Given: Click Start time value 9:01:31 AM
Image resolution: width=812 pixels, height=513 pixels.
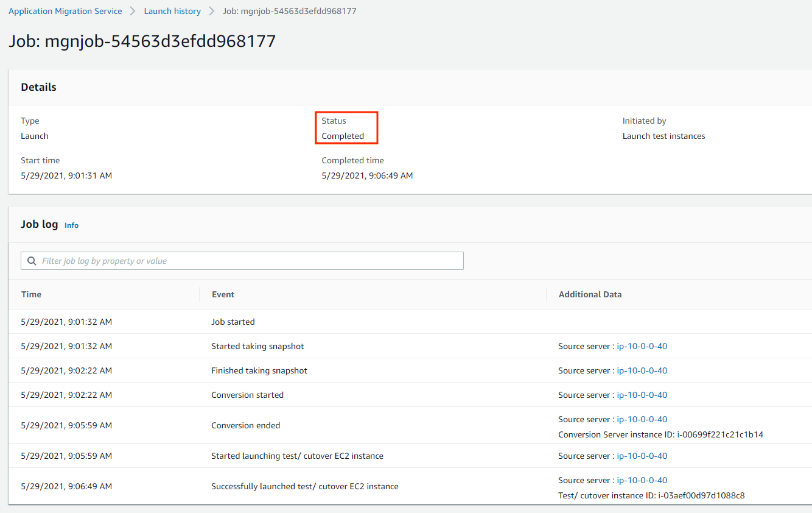Looking at the screenshot, I should click(x=66, y=175).
